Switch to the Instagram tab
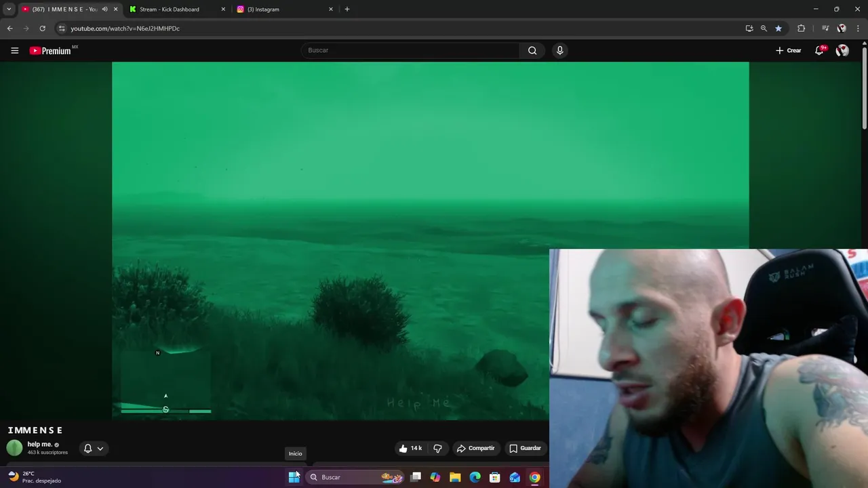The width and height of the screenshot is (868, 488). pos(263,9)
